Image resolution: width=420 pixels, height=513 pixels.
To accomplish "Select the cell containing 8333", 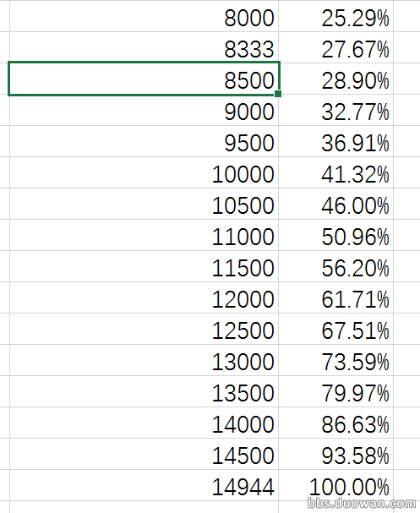I will 144,47.
